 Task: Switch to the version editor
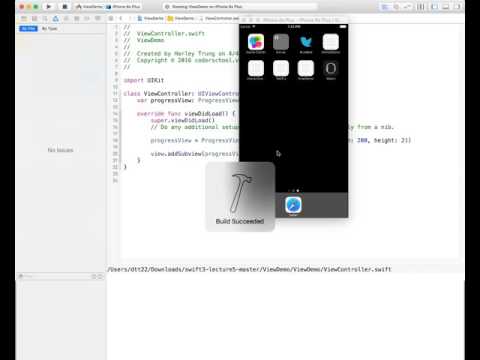point(407,7)
